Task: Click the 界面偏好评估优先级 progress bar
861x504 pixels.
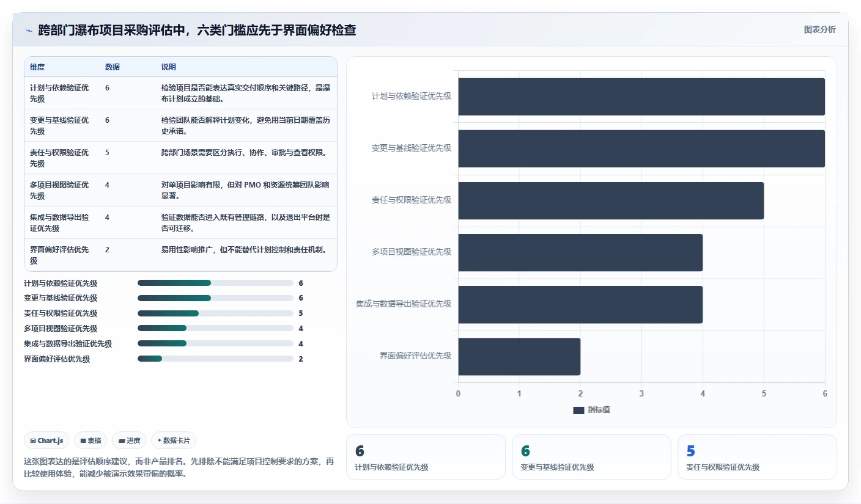Action: [x=215, y=359]
